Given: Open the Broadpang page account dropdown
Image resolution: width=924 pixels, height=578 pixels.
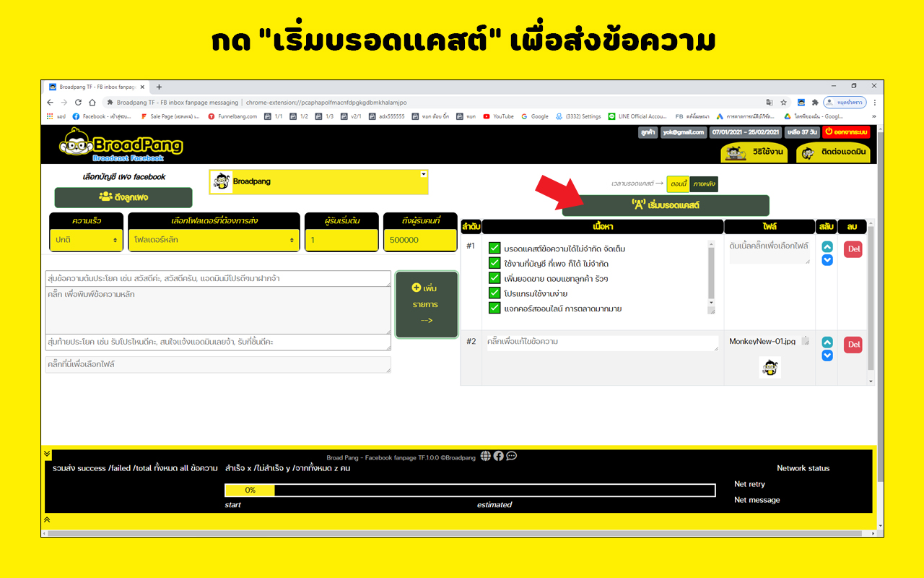Looking at the screenshot, I should pos(318,182).
